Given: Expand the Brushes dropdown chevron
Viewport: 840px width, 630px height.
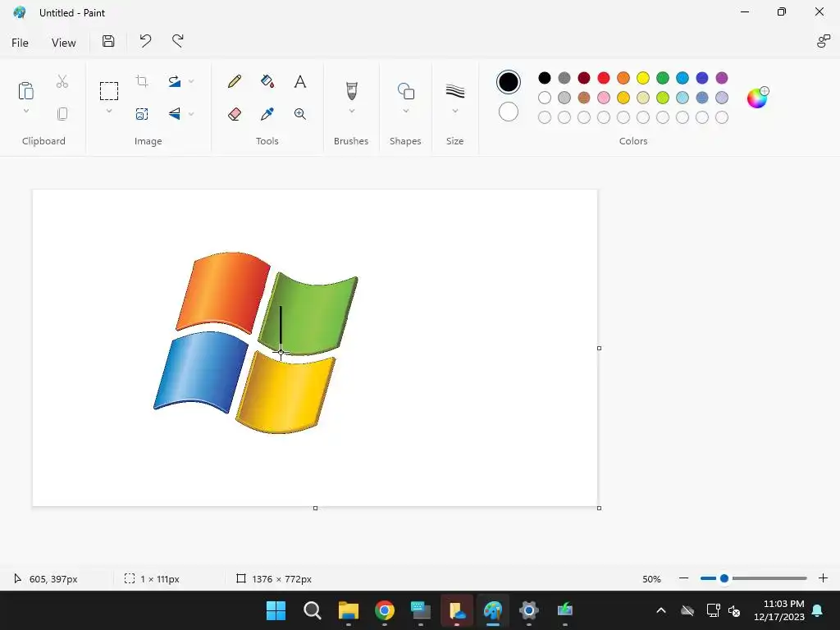Looking at the screenshot, I should (351, 111).
